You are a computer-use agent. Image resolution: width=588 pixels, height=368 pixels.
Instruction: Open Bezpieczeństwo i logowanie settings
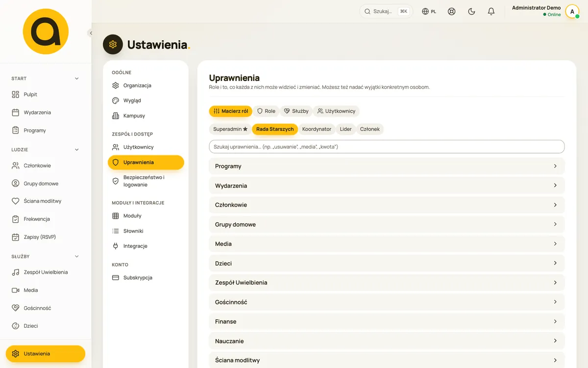point(146,181)
